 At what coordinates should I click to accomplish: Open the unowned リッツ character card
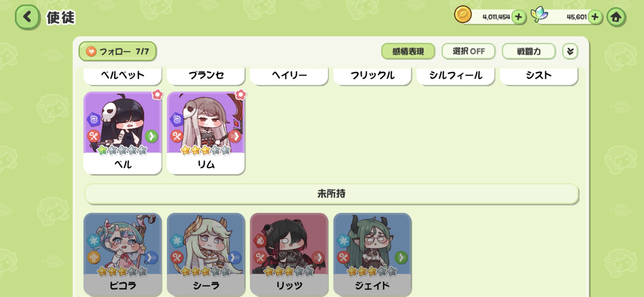289,254
